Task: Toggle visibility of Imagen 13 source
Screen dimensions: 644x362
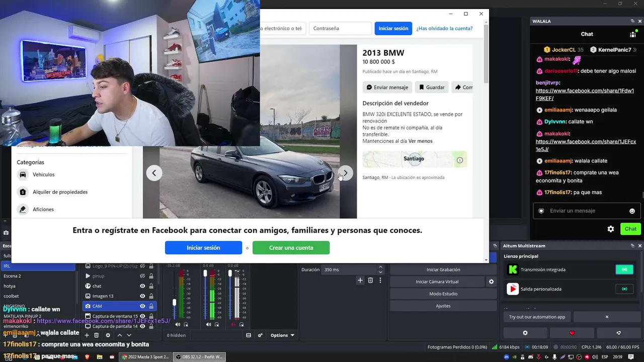Action: point(142,296)
